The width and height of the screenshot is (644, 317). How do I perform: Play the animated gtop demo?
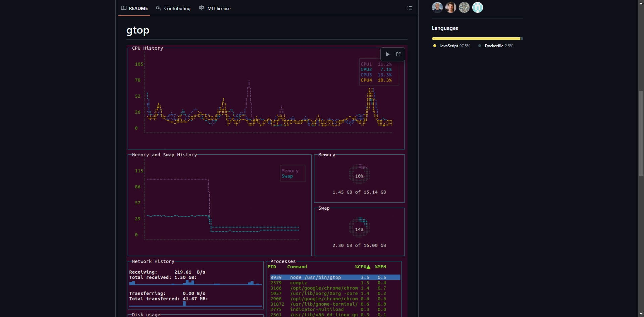[387, 54]
